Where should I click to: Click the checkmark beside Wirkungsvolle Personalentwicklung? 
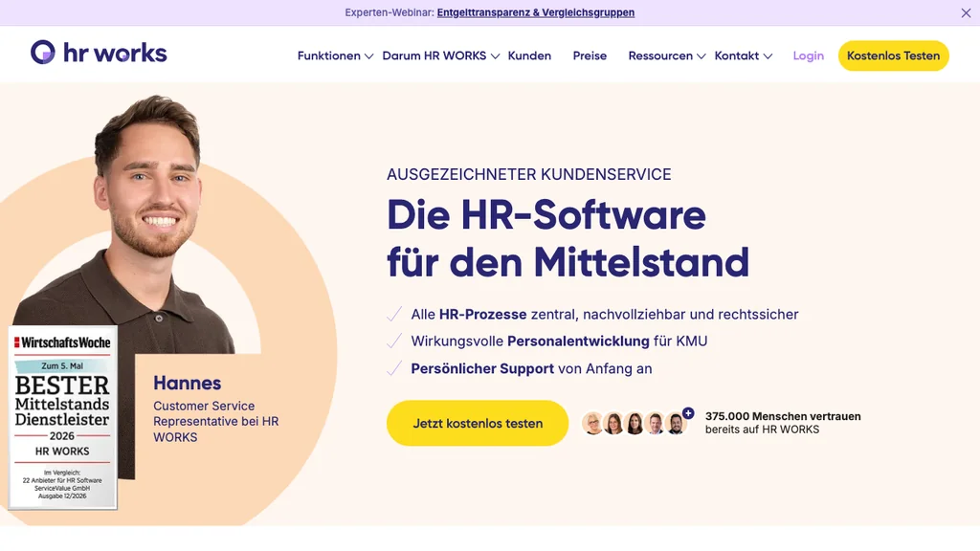tap(394, 341)
